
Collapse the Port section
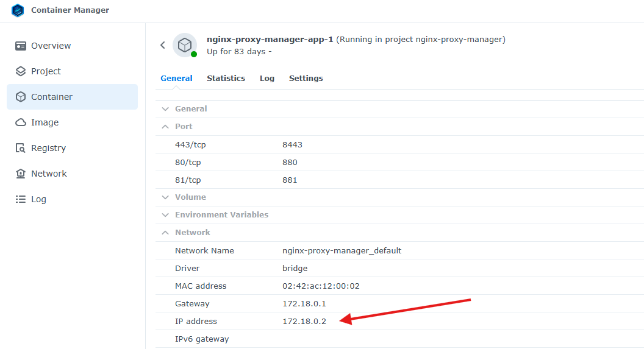(165, 126)
